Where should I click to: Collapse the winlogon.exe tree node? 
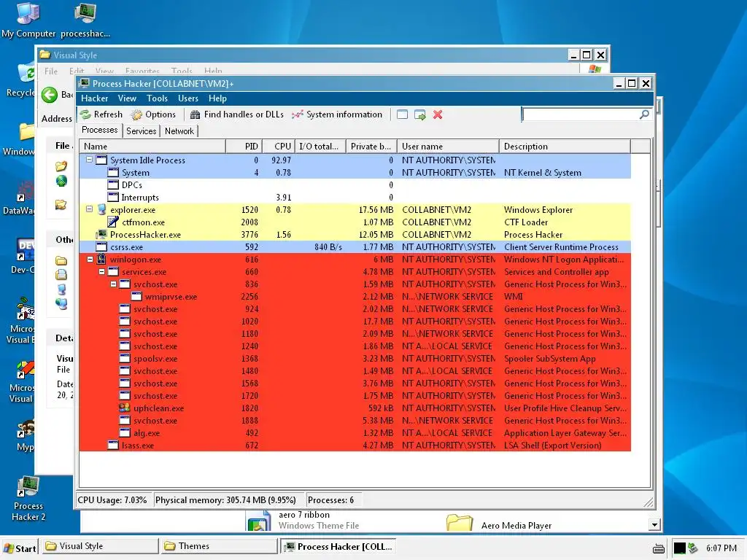(90, 260)
